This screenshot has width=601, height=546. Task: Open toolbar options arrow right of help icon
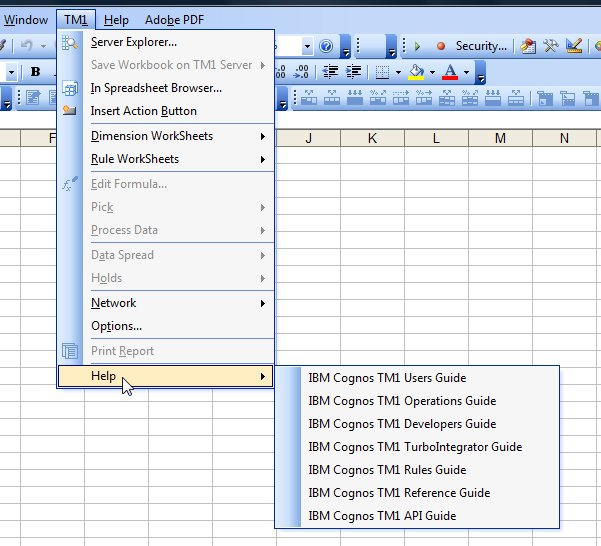pos(346,49)
